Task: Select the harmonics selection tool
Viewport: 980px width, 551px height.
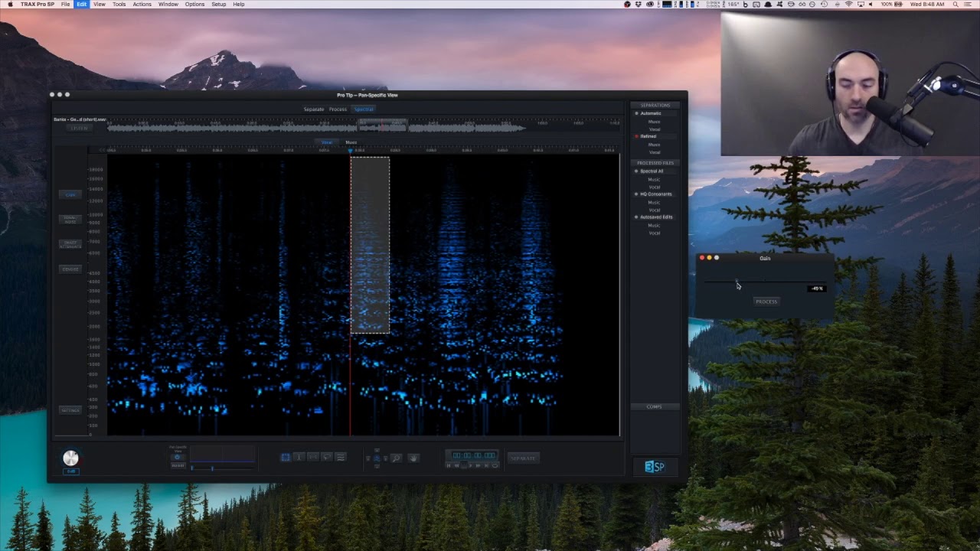Action: click(x=341, y=458)
